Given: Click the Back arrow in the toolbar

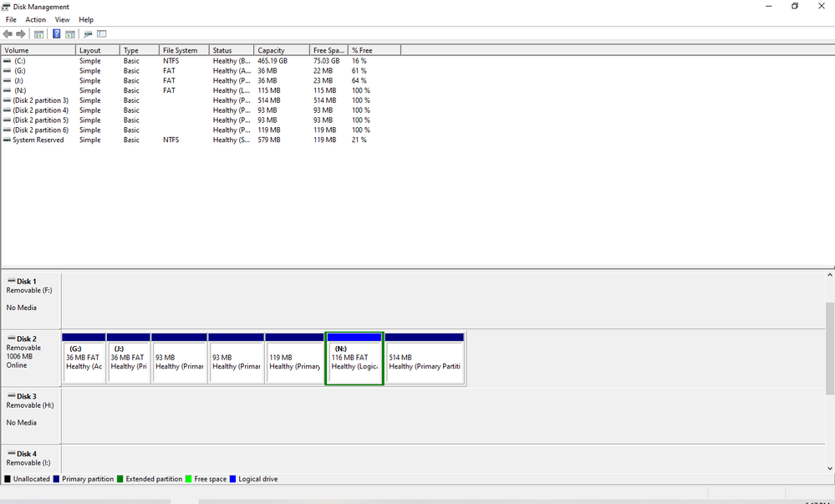Looking at the screenshot, I should [8, 34].
